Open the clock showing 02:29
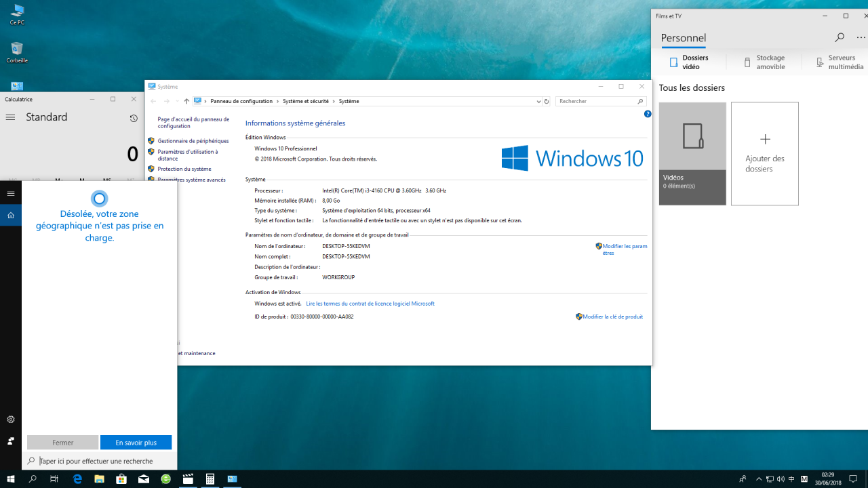 828,479
